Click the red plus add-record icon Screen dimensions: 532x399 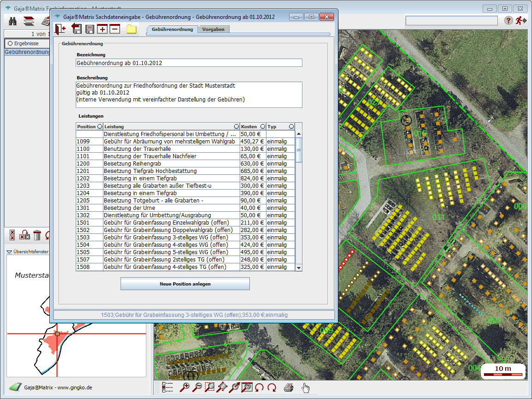pos(102,29)
